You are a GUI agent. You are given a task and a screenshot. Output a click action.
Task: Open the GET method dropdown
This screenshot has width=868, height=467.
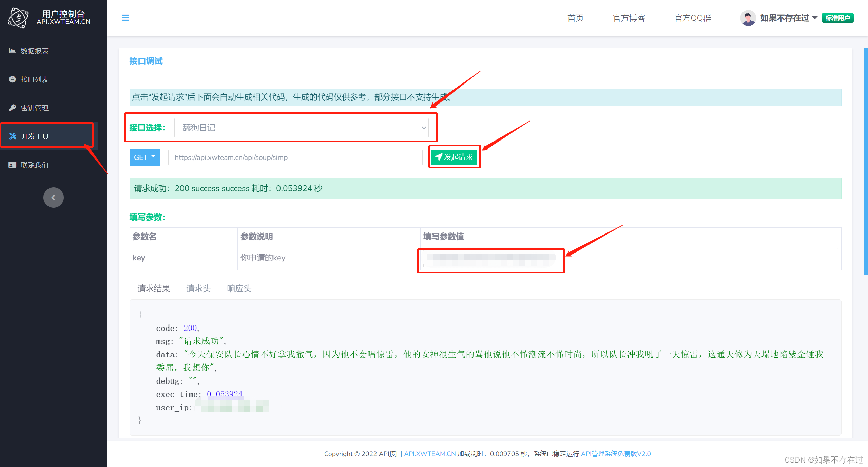144,157
